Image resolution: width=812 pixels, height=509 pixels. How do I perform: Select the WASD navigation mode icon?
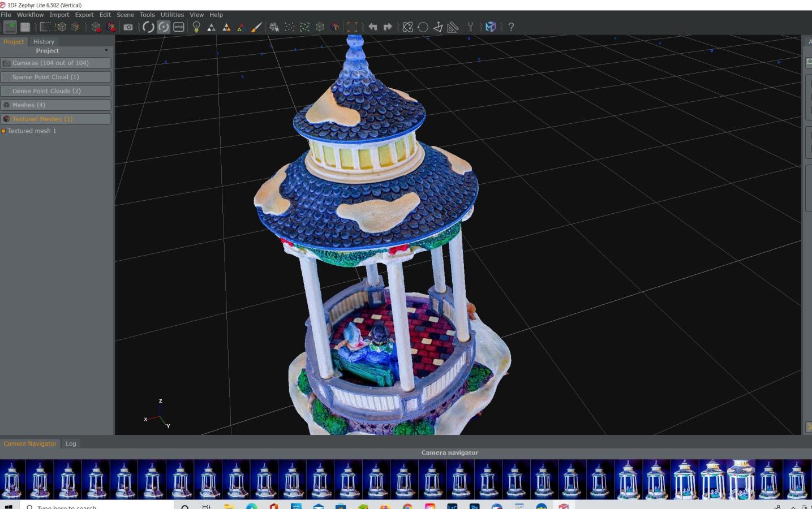(179, 27)
